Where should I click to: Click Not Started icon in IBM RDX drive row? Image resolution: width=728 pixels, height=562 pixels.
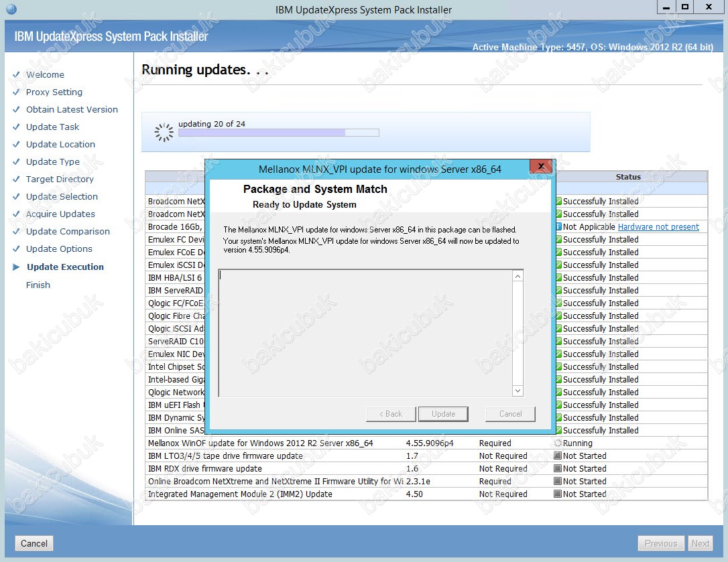[558, 469]
